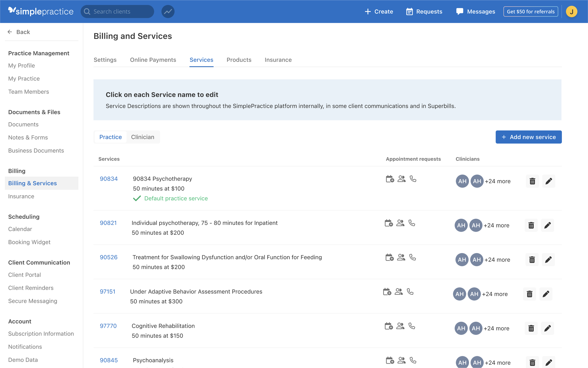Image resolution: width=588 pixels, height=368 pixels.
Task: Delete the 90821 Individual psychotherapy service
Action: click(x=531, y=225)
